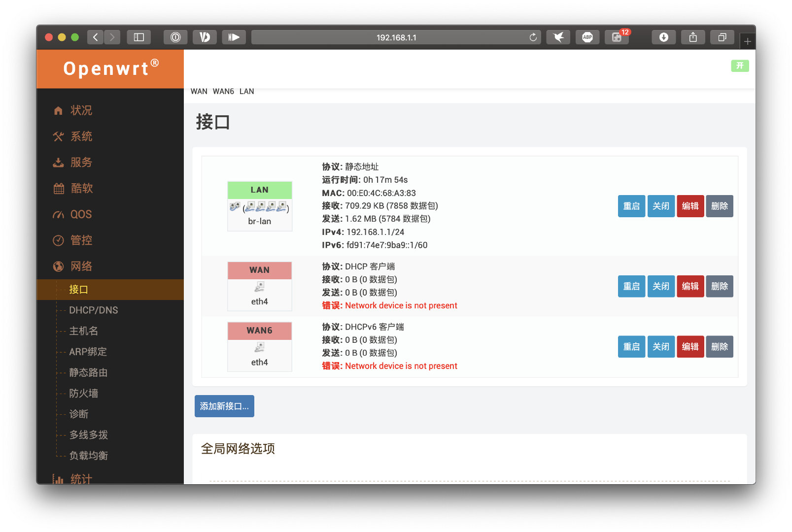Click the Safari share icon

pyautogui.click(x=693, y=37)
